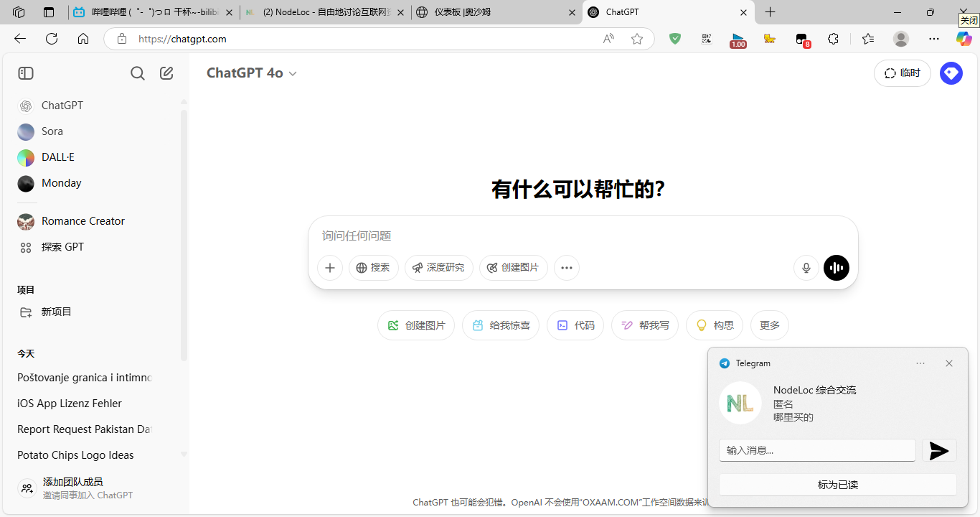The height and width of the screenshot is (517, 980).
Task: Open chat Report Request Pakistan
Action: [86, 429]
